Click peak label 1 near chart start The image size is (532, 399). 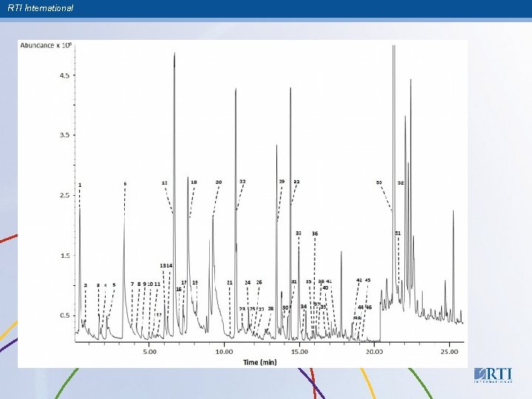pos(80,185)
